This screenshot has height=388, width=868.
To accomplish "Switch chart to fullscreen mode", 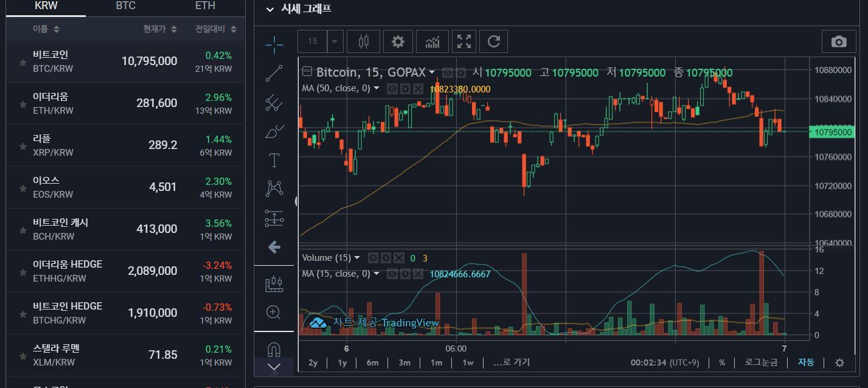I will coord(464,41).
